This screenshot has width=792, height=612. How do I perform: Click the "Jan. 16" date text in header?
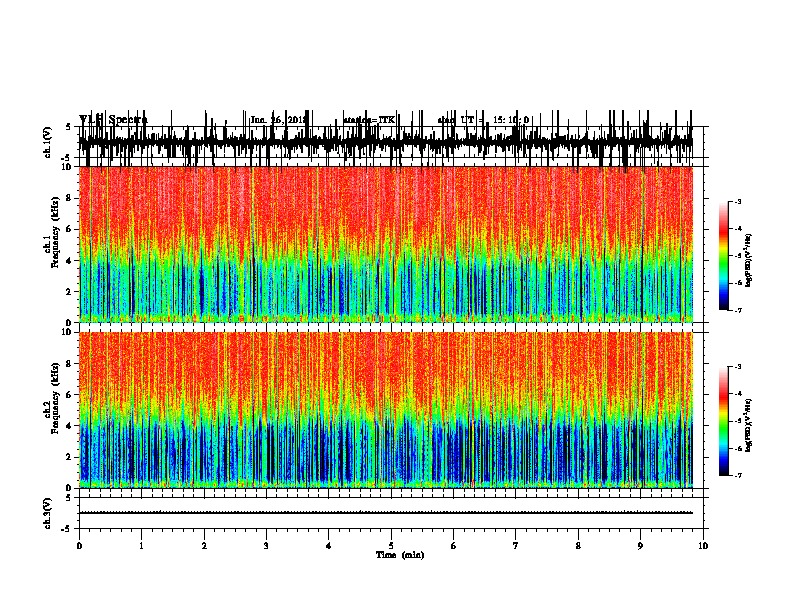pos(266,120)
